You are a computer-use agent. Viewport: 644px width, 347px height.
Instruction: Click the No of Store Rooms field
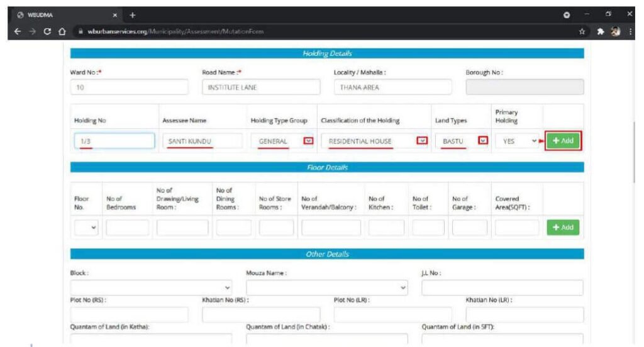(x=277, y=227)
